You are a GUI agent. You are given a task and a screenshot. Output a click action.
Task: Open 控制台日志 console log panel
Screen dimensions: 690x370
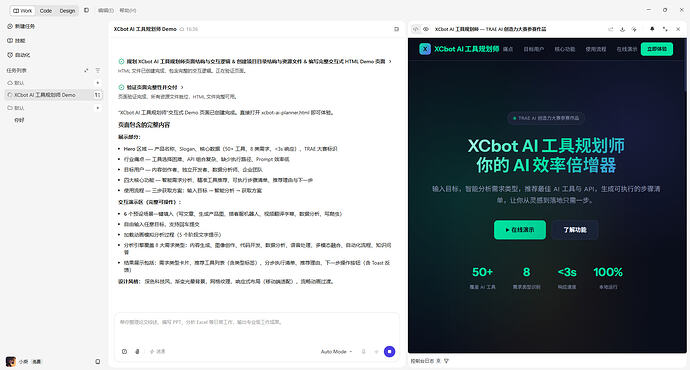[x=422, y=361]
